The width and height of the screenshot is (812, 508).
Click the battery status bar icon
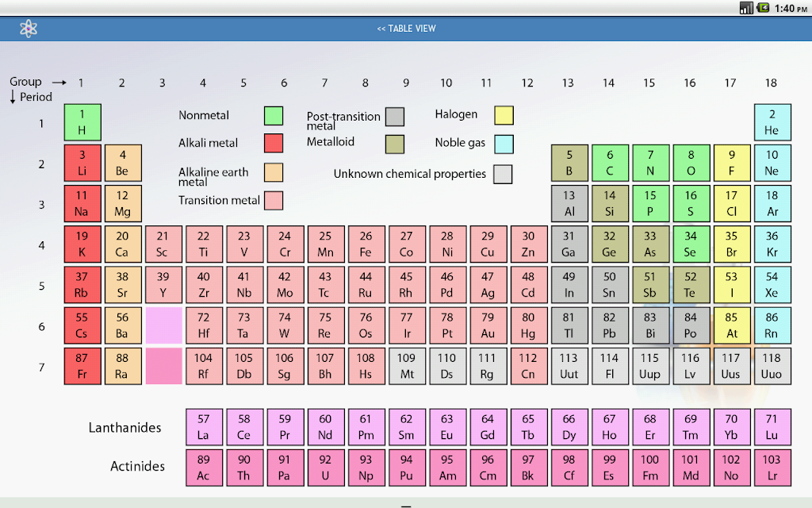coord(763,8)
